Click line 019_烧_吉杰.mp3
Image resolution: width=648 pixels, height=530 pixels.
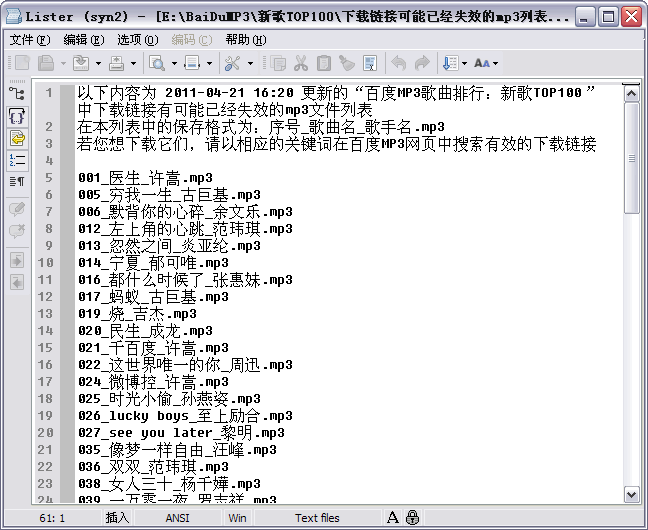tap(137, 314)
